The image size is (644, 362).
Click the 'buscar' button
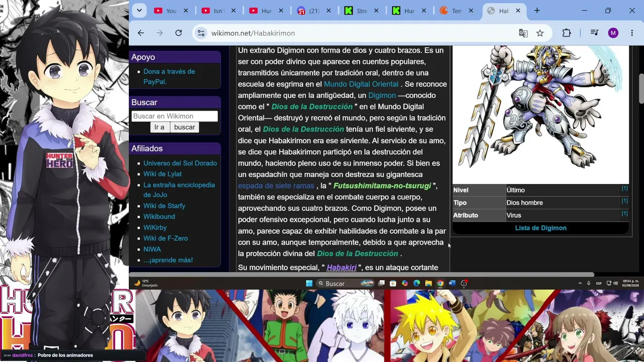185,127
